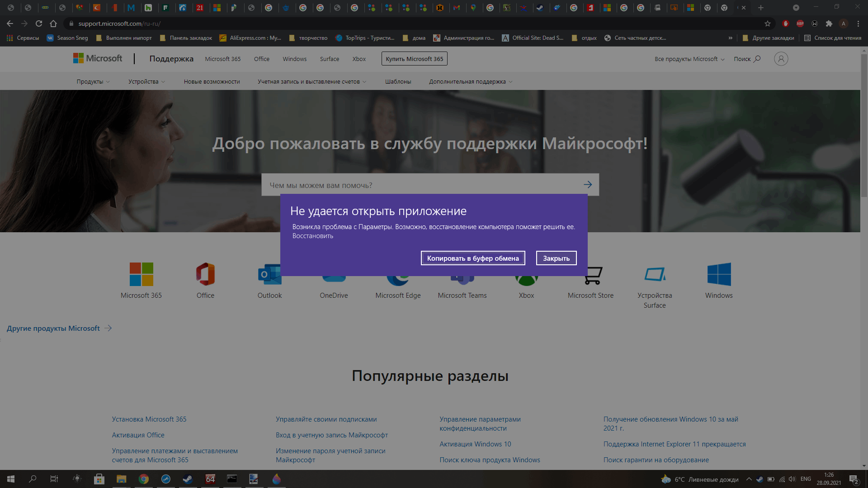Navigate back in Chrome
Image resolution: width=868 pixels, height=488 pixels.
point(10,23)
